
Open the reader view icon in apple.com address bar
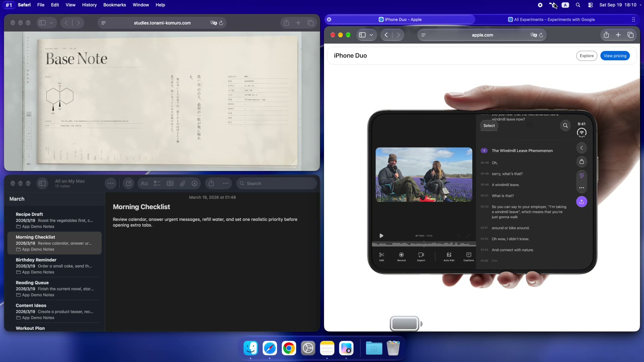pyautogui.click(x=423, y=35)
